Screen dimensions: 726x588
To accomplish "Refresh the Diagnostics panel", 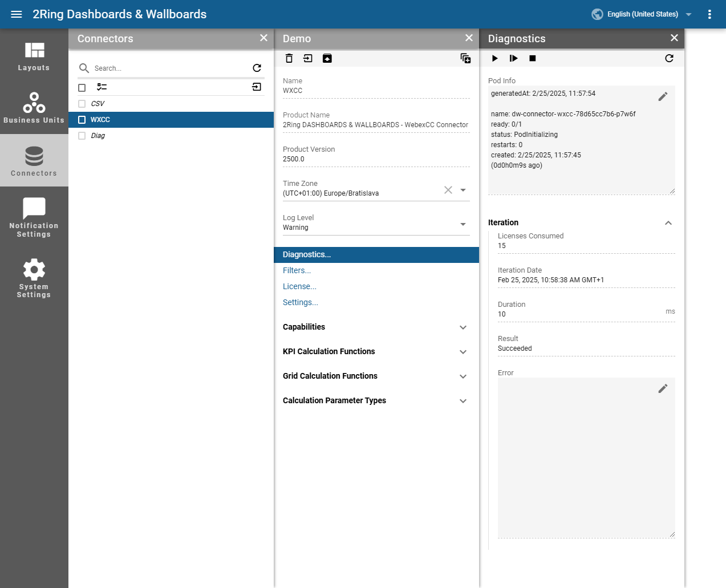I will (669, 58).
